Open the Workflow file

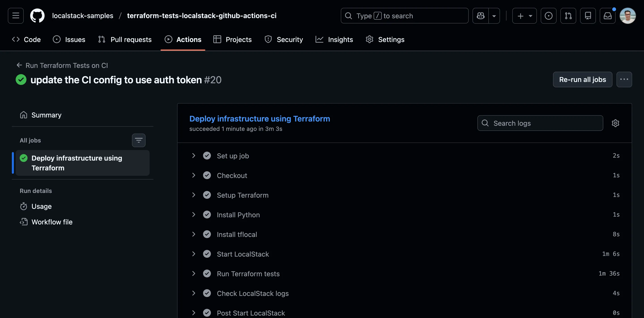(x=52, y=222)
